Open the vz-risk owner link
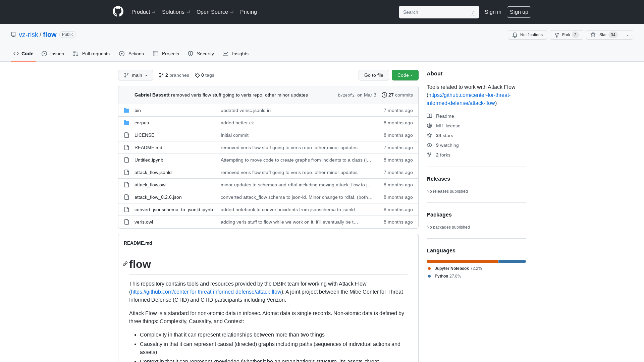The width and height of the screenshot is (644, 362). 29,35
